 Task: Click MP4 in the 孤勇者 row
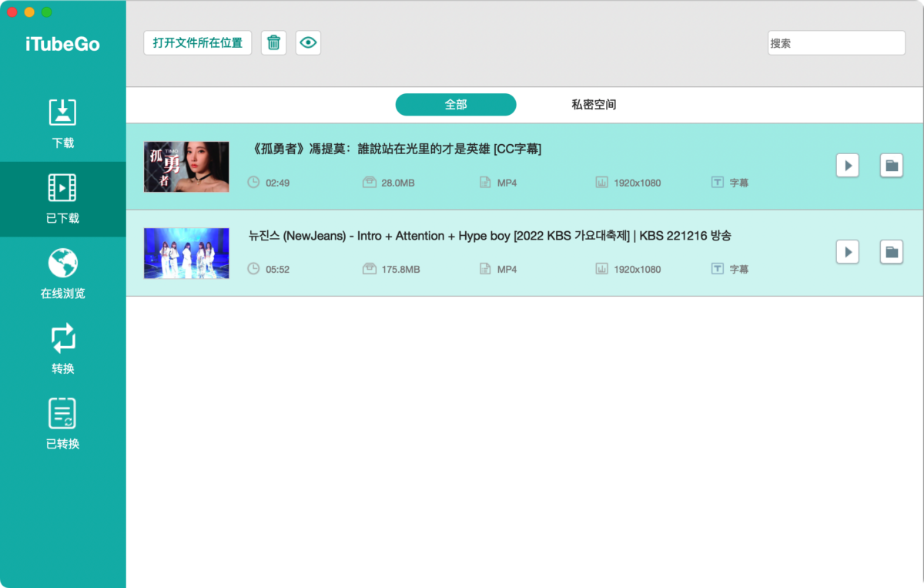point(507,183)
